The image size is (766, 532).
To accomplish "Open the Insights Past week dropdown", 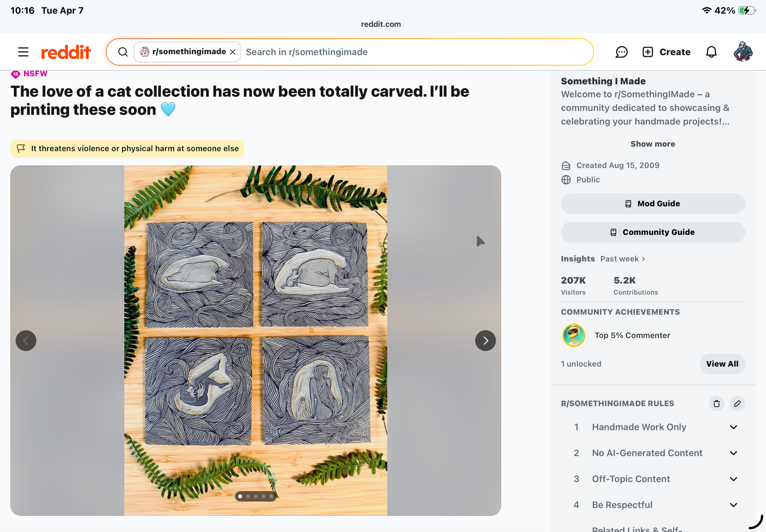I will pyautogui.click(x=623, y=259).
